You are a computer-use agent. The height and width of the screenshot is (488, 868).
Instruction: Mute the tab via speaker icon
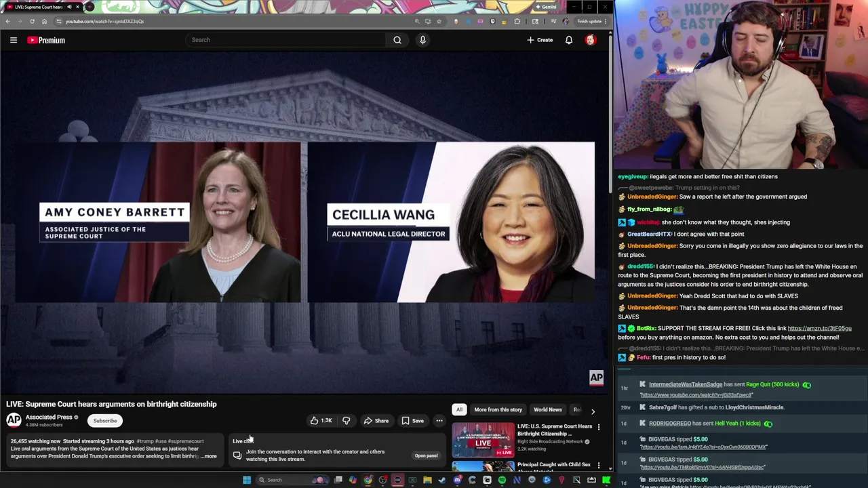[x=69, y=7]
